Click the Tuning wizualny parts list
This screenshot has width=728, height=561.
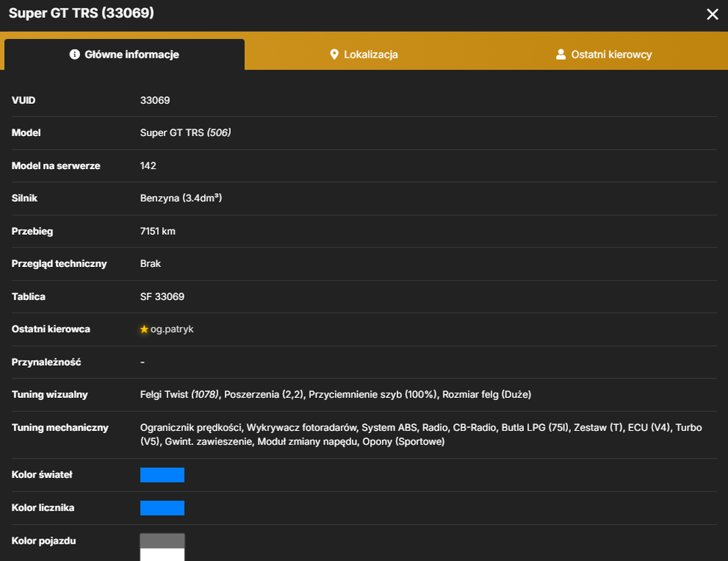[336, 395]
